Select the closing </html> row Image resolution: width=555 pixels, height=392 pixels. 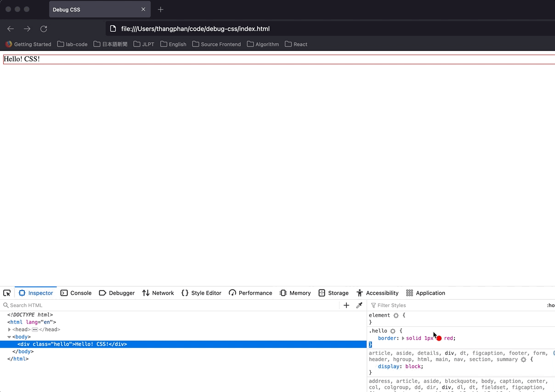183,359
